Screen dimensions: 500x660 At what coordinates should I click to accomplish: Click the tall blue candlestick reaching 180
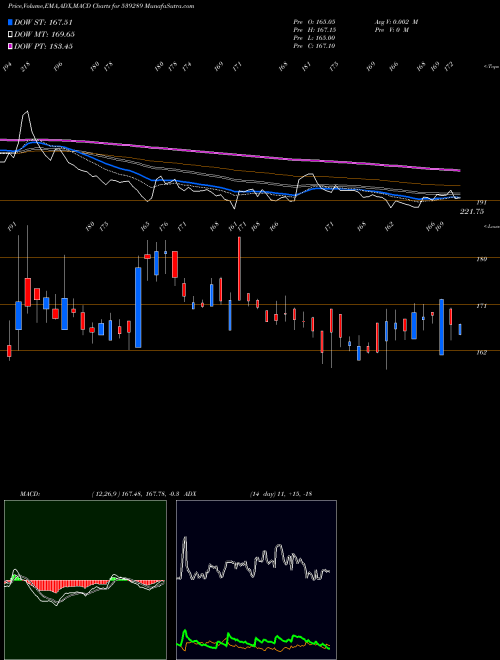tap(138, 307)
